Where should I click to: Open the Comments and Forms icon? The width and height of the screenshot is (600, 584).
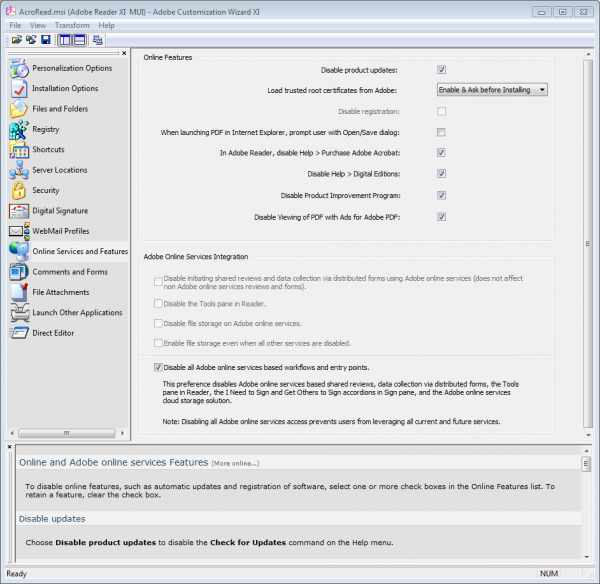point(19,272)
